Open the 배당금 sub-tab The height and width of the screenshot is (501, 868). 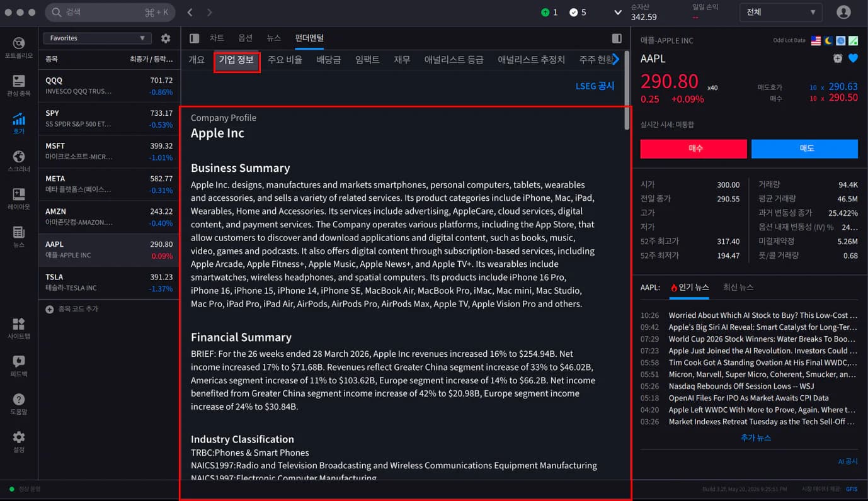point(329,60)
